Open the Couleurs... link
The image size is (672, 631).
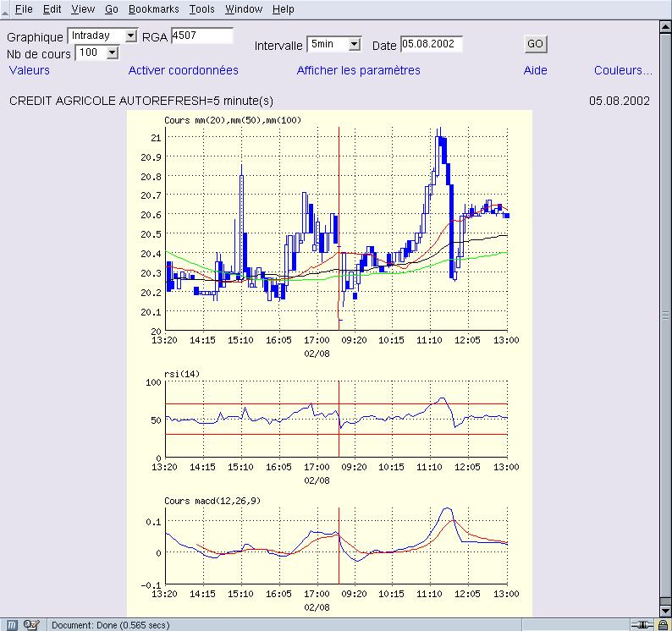[x=623, y=70]
